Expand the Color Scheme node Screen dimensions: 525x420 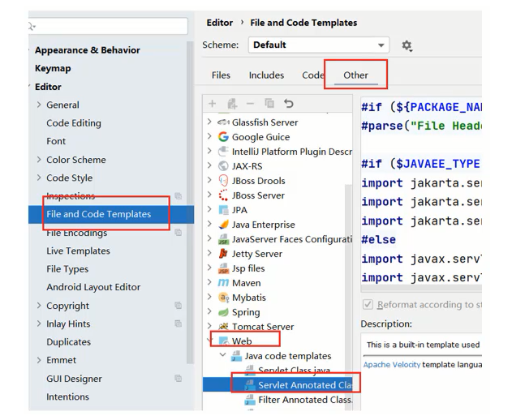(39, 160)
